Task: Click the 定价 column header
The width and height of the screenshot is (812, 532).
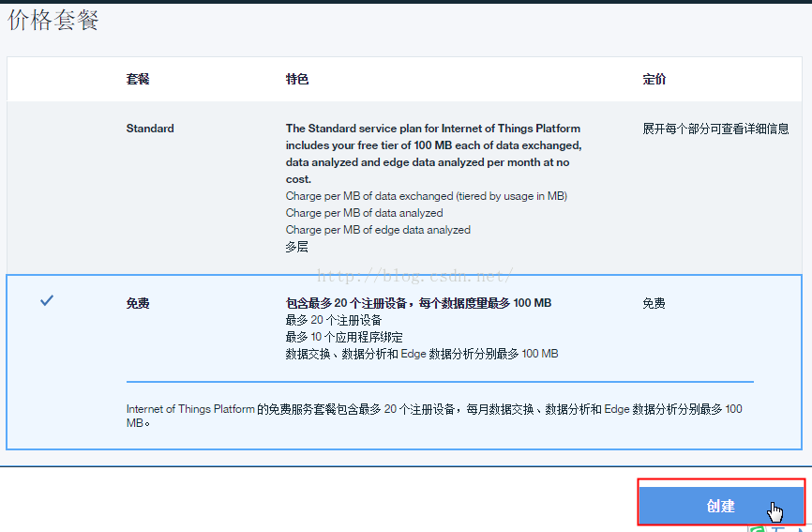Action: 654,80
